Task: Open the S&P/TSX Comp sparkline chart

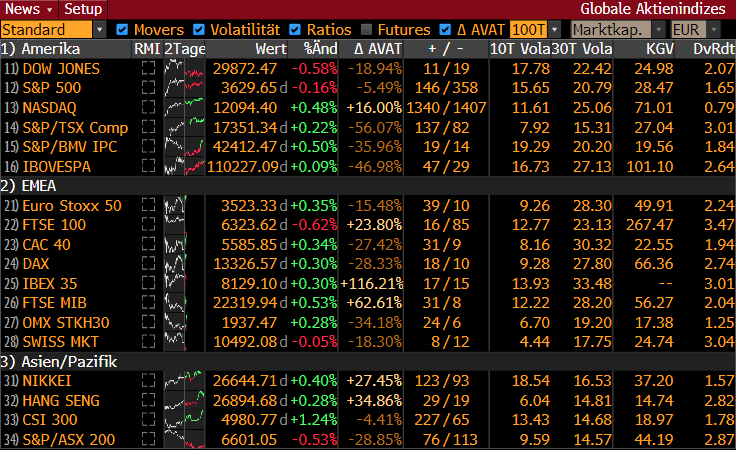Action: point(184,127)
